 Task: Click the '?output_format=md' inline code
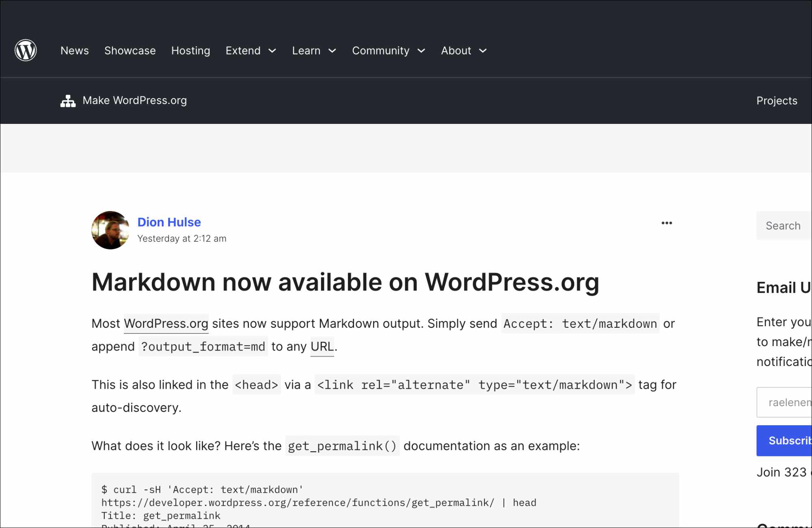click(x=203, y=346)
